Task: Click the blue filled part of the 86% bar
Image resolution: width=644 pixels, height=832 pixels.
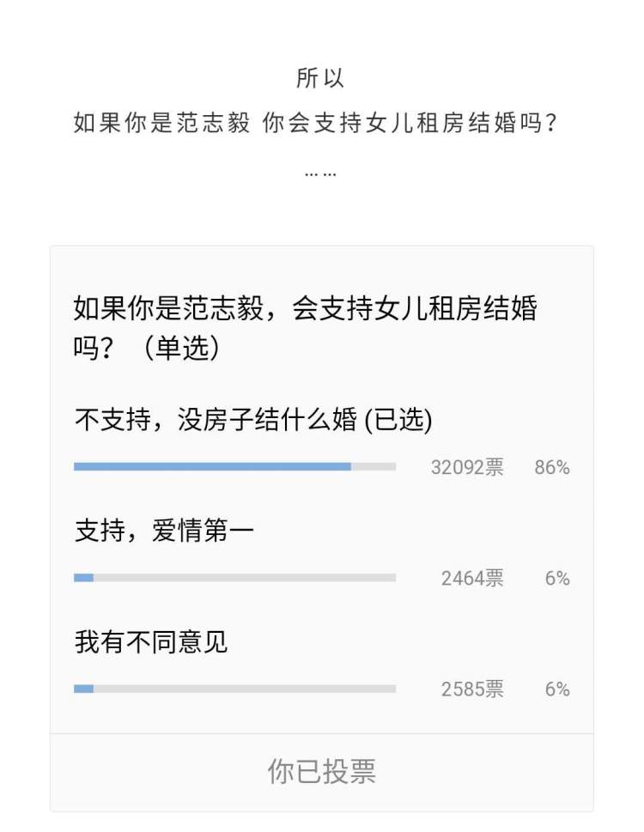Action: (212, 467)
